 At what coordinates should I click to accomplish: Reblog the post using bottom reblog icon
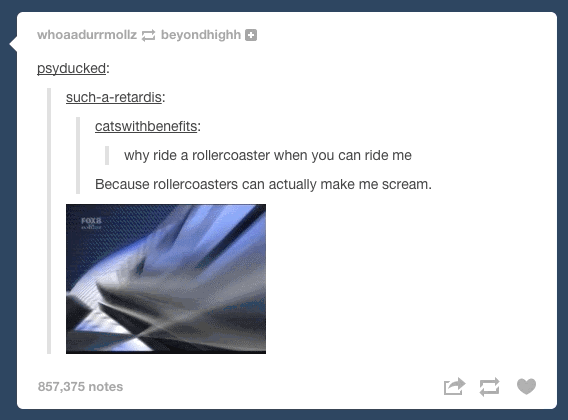(x=489, y=387)
